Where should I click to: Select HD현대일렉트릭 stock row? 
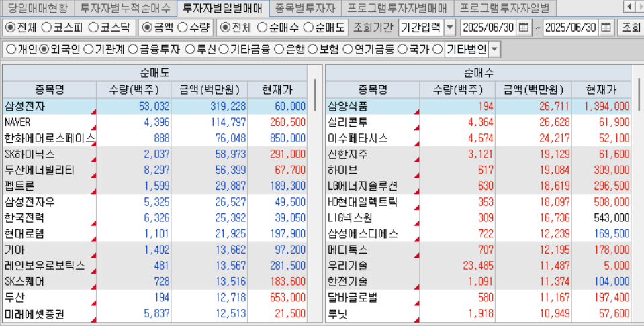coord(479,202)
